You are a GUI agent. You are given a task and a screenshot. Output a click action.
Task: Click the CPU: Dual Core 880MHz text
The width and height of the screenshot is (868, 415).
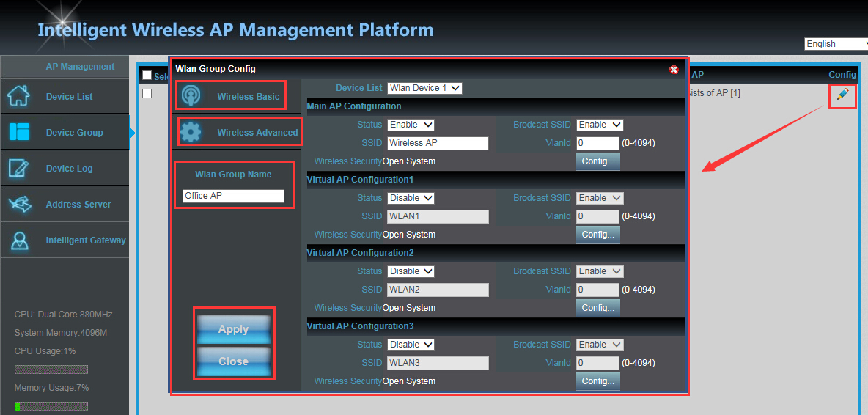63,315
